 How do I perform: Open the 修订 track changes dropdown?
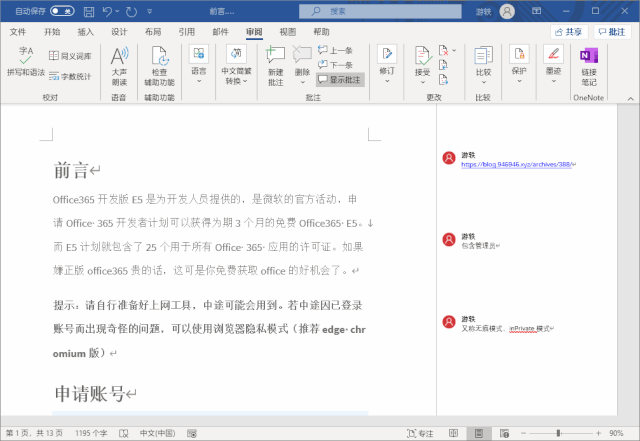click(x=387, y=65)
